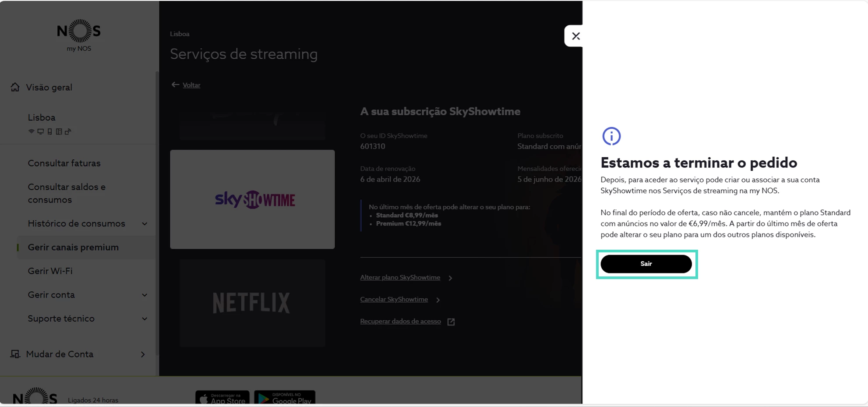868x407 pixels.
Task: Click the date 5 de junho de 2026
Action: 549,179
